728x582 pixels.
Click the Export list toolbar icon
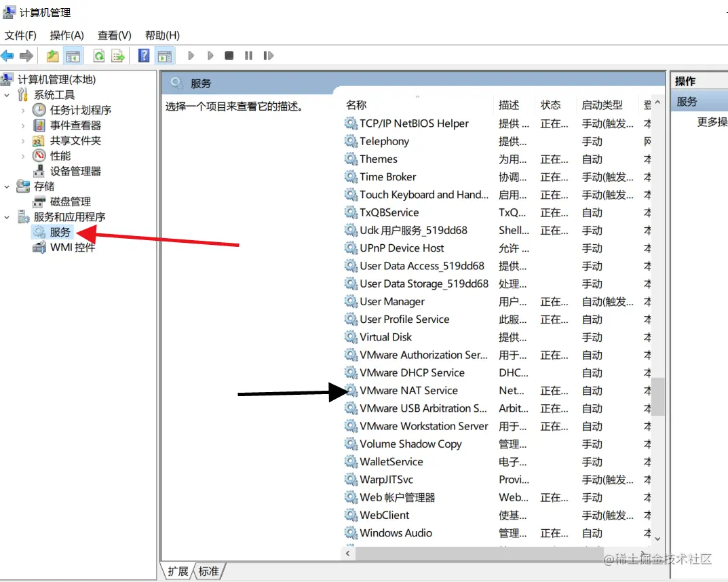118,56
